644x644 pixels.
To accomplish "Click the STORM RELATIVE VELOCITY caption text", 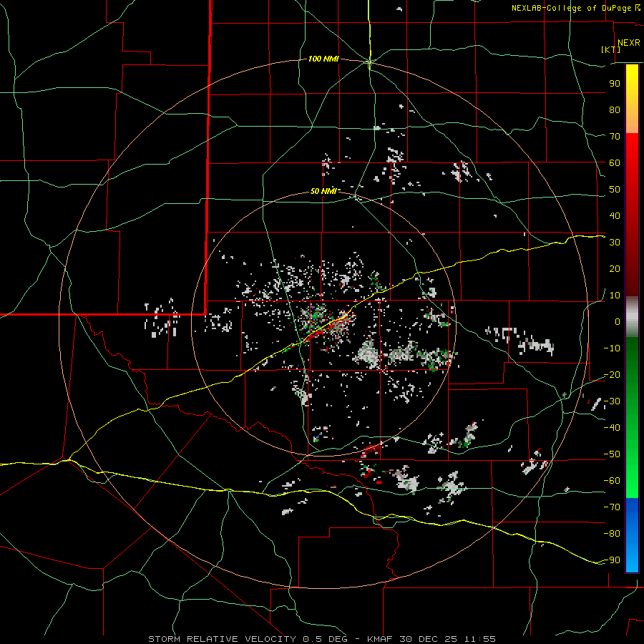I will pos(222,639).
